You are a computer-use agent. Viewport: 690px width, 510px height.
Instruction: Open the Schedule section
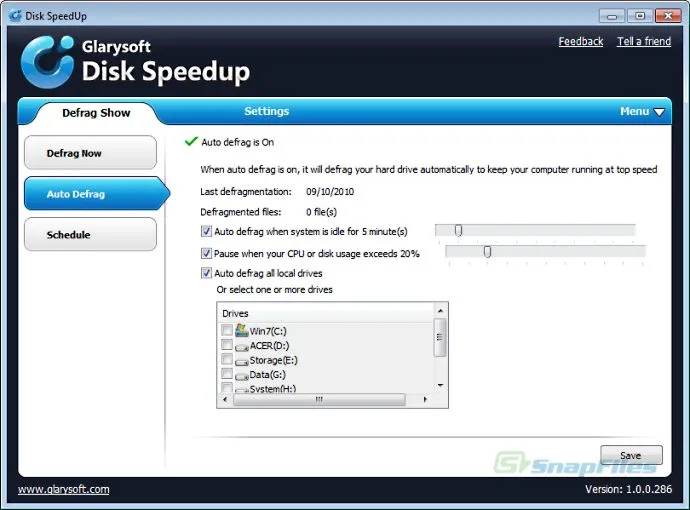pos(90,235)
